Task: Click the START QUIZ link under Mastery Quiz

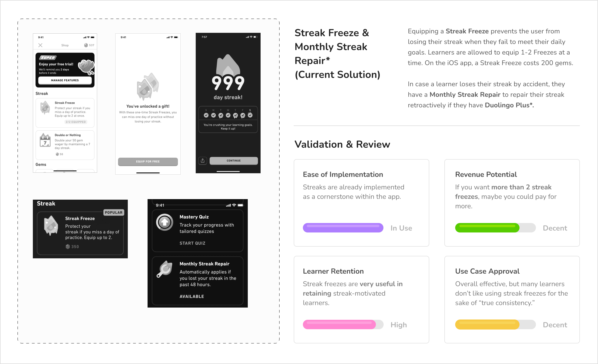Action: coord(193,243)
